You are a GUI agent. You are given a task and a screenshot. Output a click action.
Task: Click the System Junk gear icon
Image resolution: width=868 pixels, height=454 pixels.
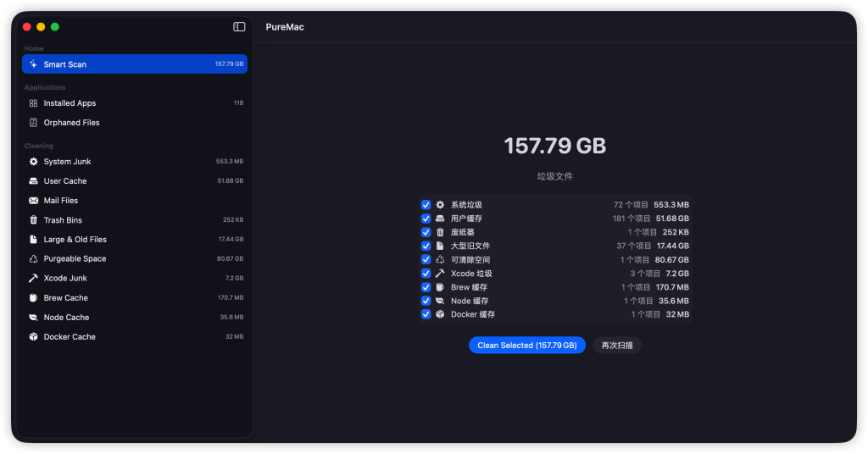[x=33, y=162]
